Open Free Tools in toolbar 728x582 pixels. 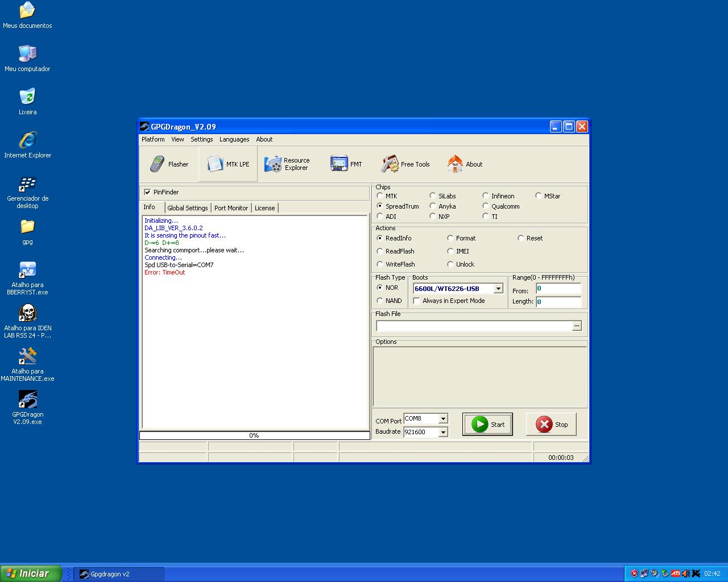point(405,164)
